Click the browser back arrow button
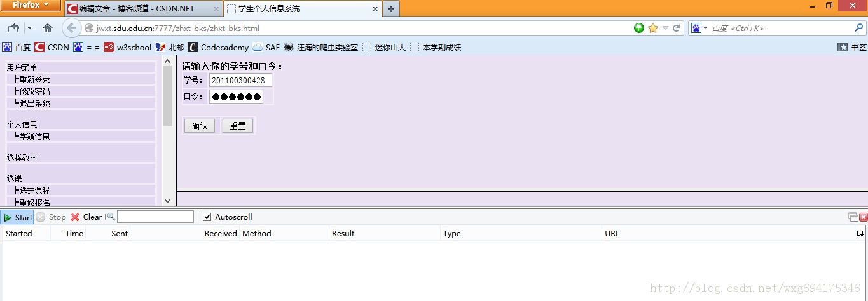This screenshot has height=301, width=868. point(71,28)
